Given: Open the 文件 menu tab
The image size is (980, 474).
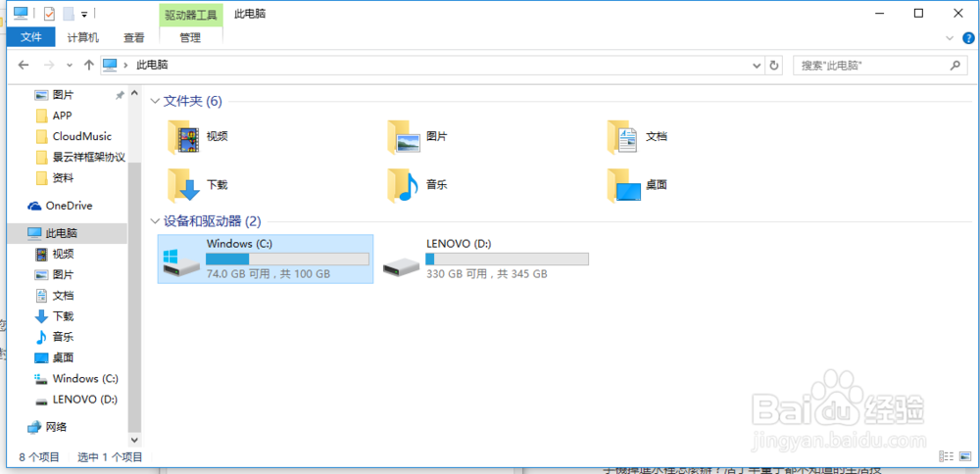Looking at the screenshot, I should [x=30, y=37].
